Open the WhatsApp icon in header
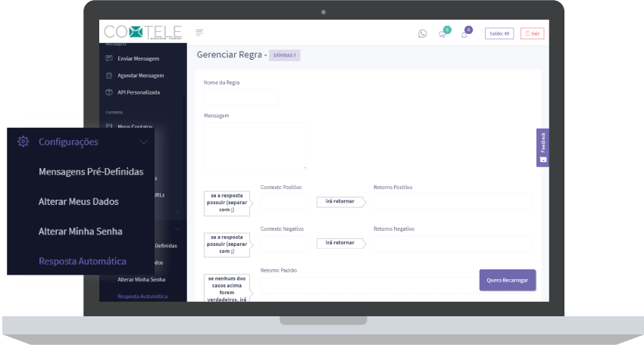The image size is (644, 345). coord(422,33)
